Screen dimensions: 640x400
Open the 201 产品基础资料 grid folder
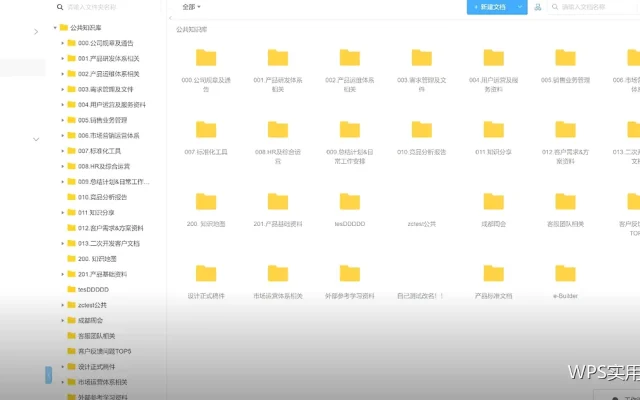(278, 202)
